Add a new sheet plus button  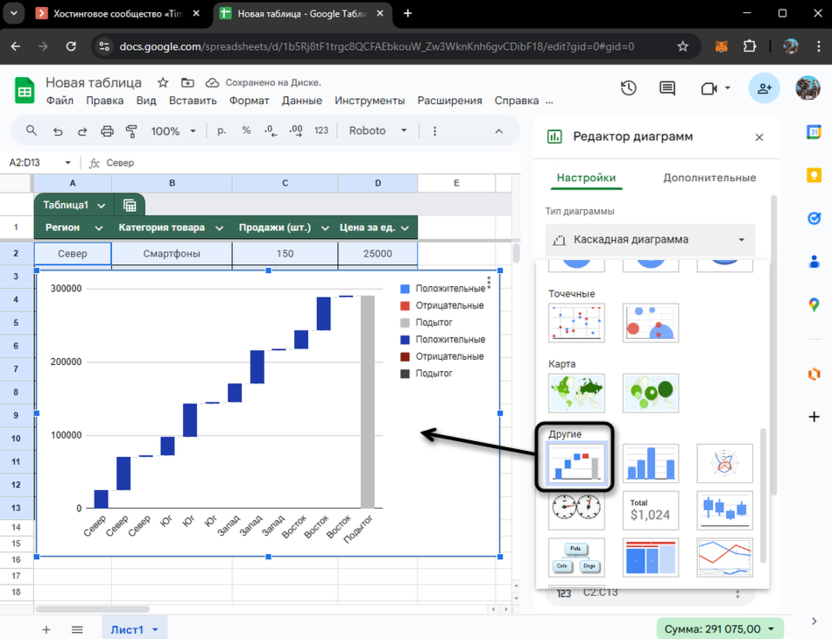(x=46, y=630)
